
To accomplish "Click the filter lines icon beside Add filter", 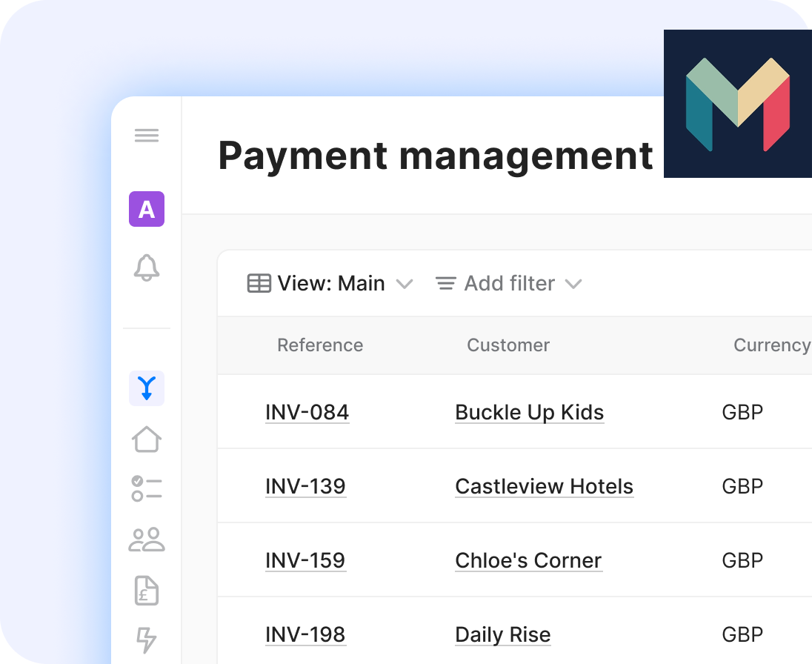I will pos(445,283).
